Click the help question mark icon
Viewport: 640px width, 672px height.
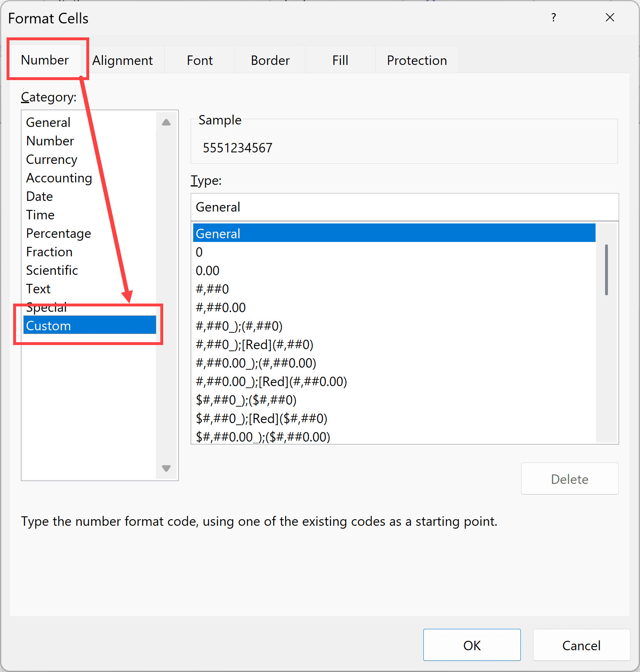pyautogui.click(x=553, y=18)
